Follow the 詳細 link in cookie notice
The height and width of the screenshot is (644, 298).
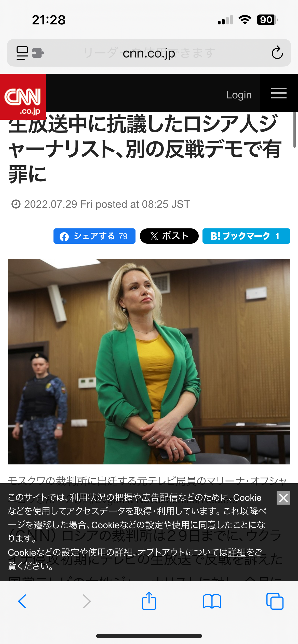pos(237,552)
